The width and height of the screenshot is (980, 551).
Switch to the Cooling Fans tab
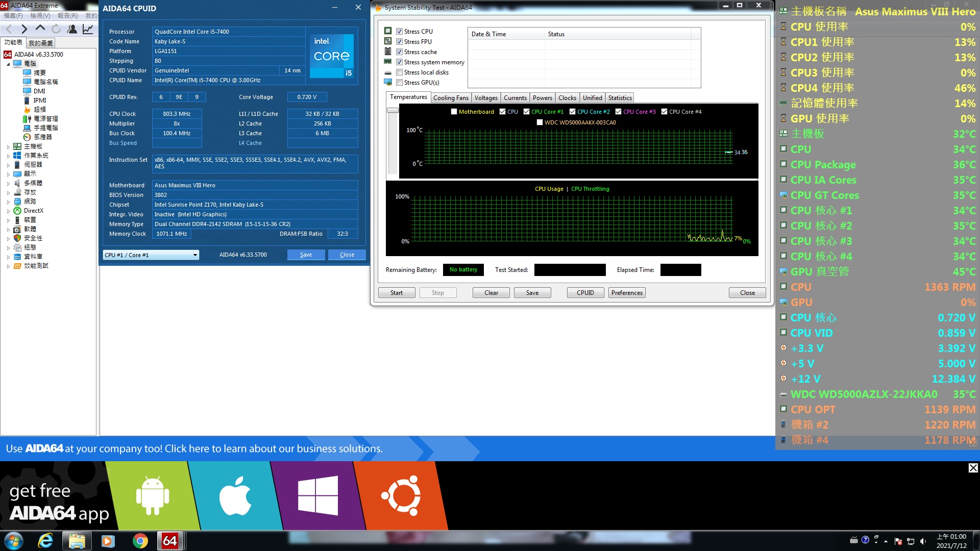451,98
